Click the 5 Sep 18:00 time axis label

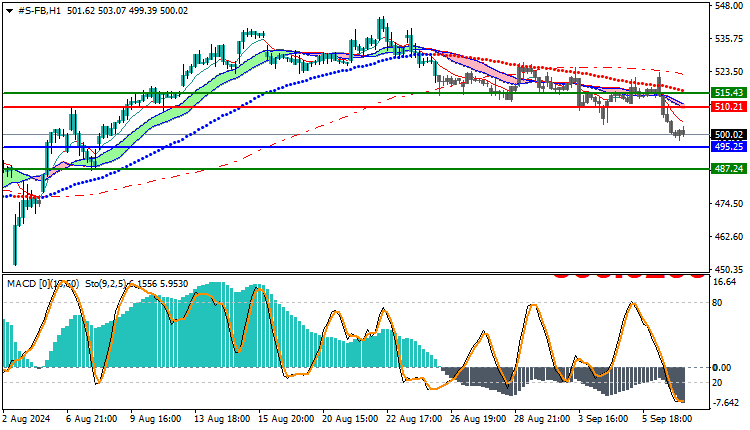[x=664, y=419]
